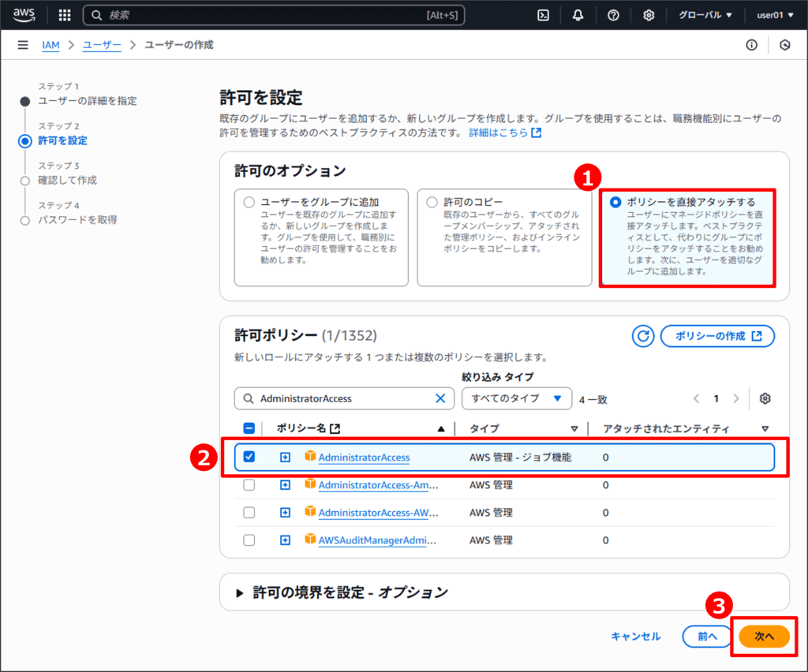The width and height of the screenshot is (808, 672).
Task: Click 'AWS 管理 - ジョブ機能' type cell
Action: 520,457
